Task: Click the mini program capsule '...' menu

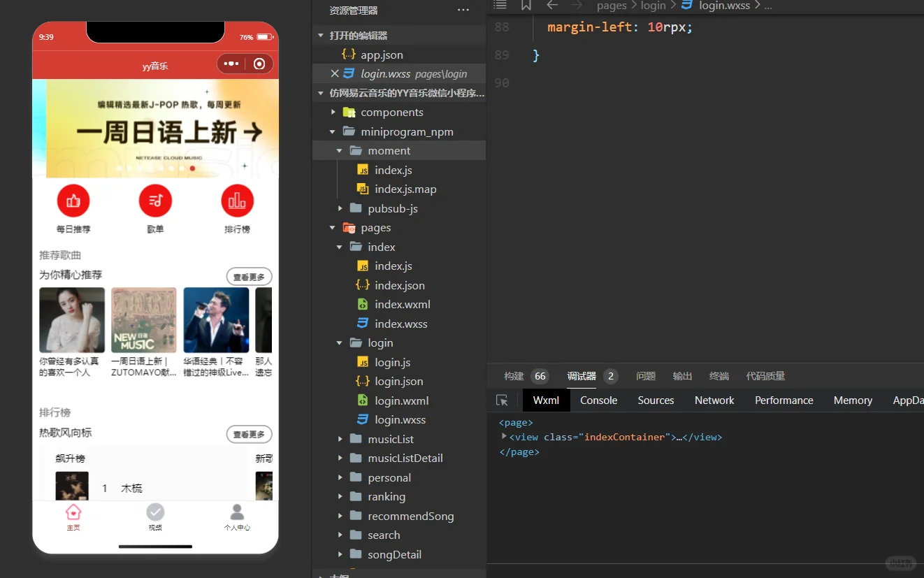Action: pyautogui.click(x=231, y=64)
